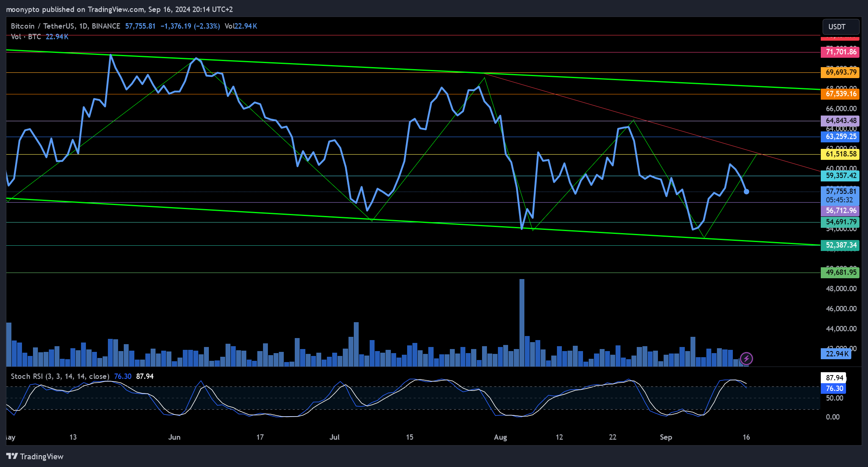This screenshot has width=868, height=467.
Task: Click the Jun label on time axis
Action: pos(174,437)
